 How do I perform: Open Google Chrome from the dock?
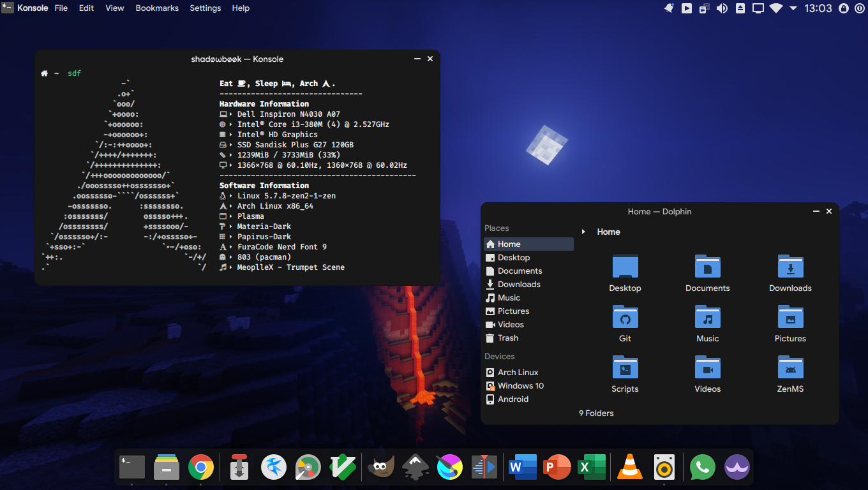pos(201,468)
